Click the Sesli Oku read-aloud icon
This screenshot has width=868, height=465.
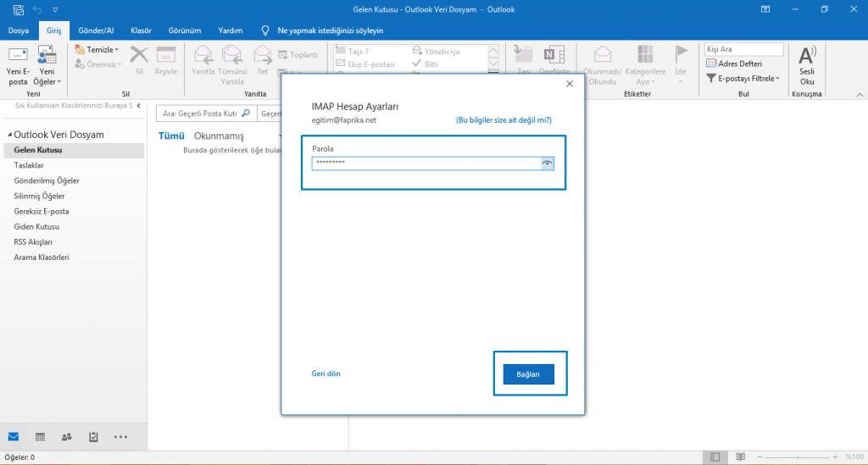[x=807, y=58]
